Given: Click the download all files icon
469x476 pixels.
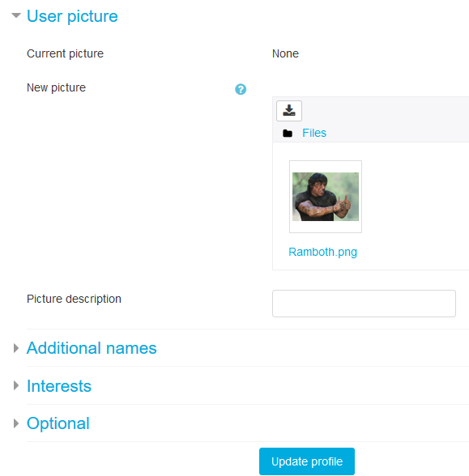Looking at the screenshot, I should click(x=289, y=111).
